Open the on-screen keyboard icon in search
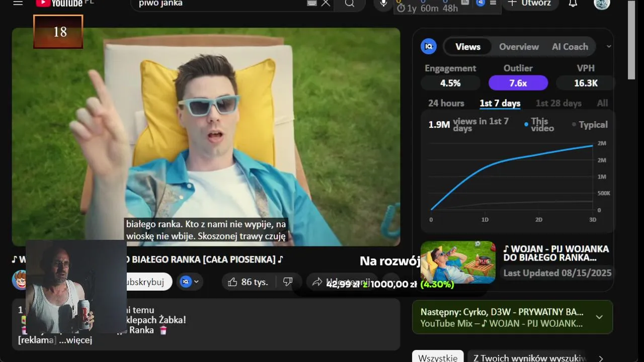Image resolution: width=644 pixels, height=362 pixels. [312, 4]
